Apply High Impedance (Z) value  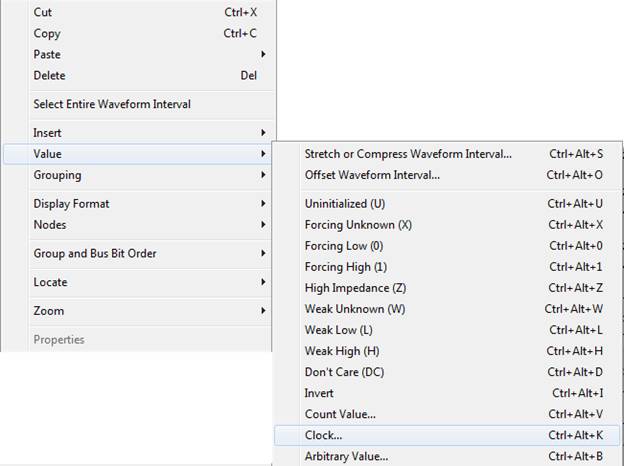353,288
